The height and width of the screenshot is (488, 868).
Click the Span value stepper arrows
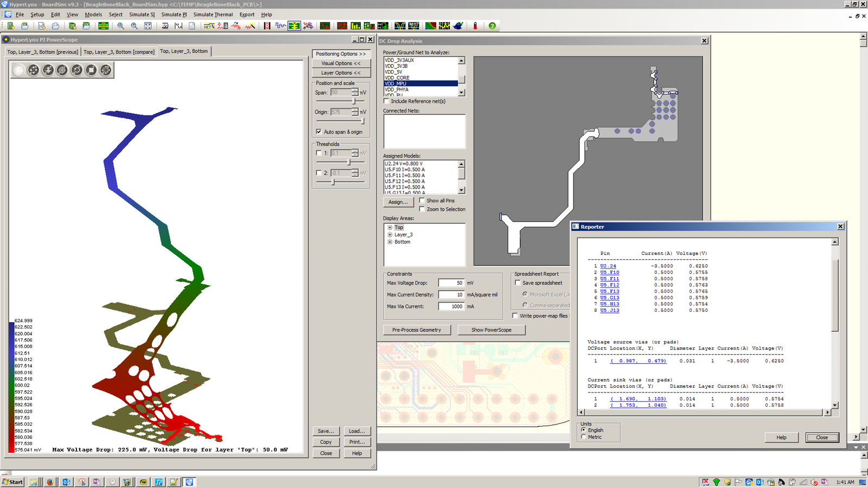(x=355, y=93)
